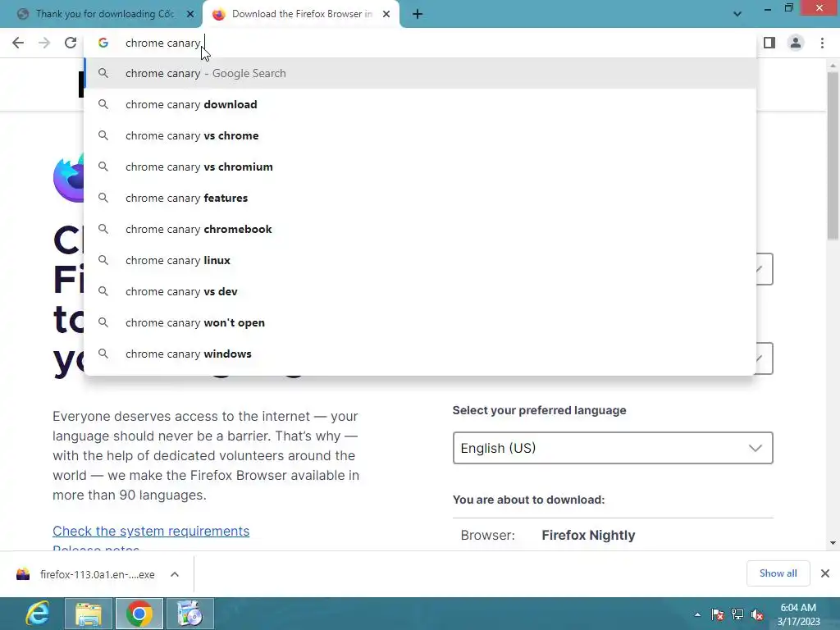Click 'Firefox Nightly' browser value text
This screenshot has width=840, height=630.
pos(588,535)
